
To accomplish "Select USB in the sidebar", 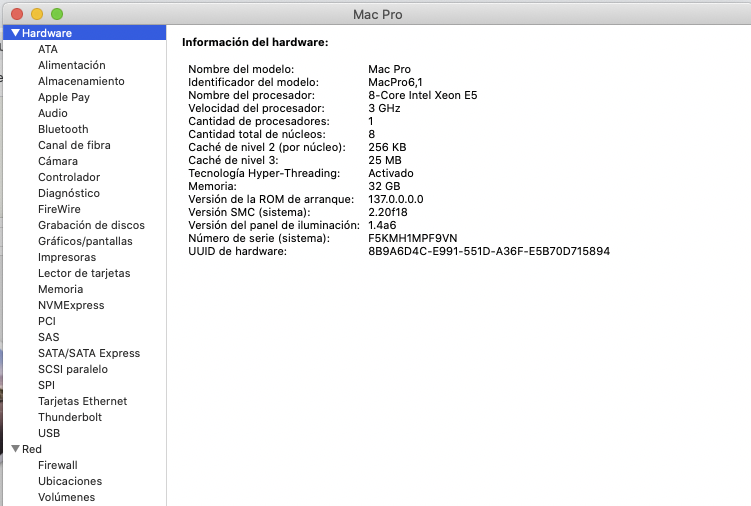I will pos(49,433).
